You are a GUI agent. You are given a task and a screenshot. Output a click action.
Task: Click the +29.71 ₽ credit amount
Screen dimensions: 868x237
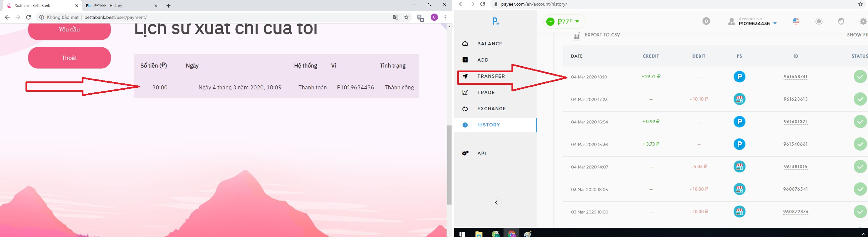(x=651, y=76)
